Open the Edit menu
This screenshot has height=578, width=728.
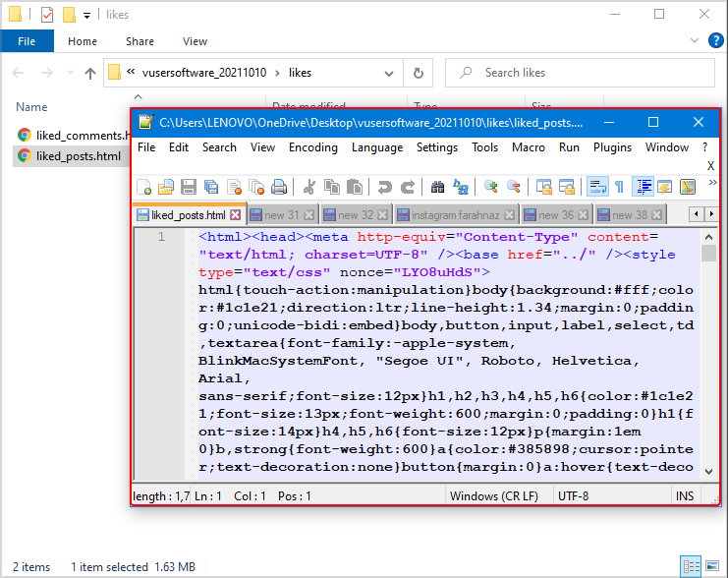coord(179,147)
